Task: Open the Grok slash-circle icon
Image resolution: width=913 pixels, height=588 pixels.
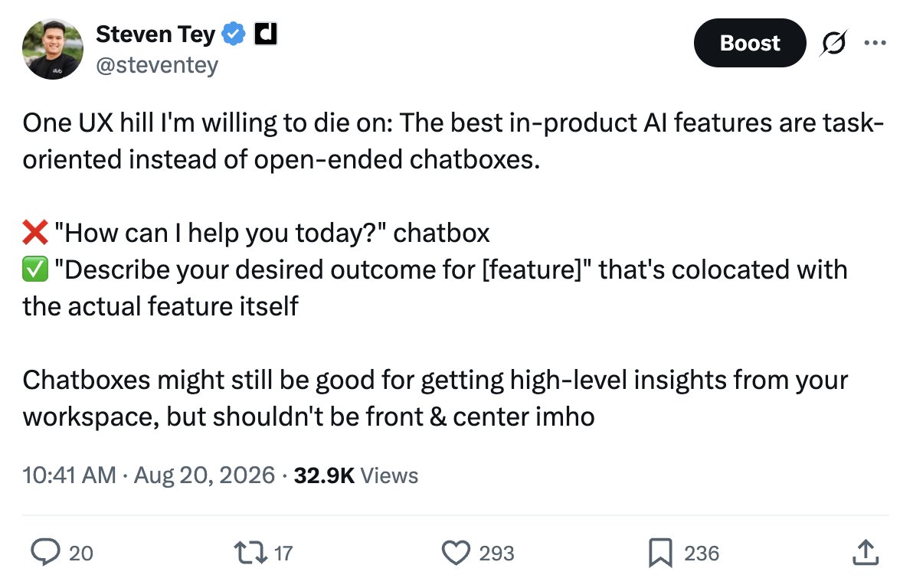Action: [x=834, y=43]
